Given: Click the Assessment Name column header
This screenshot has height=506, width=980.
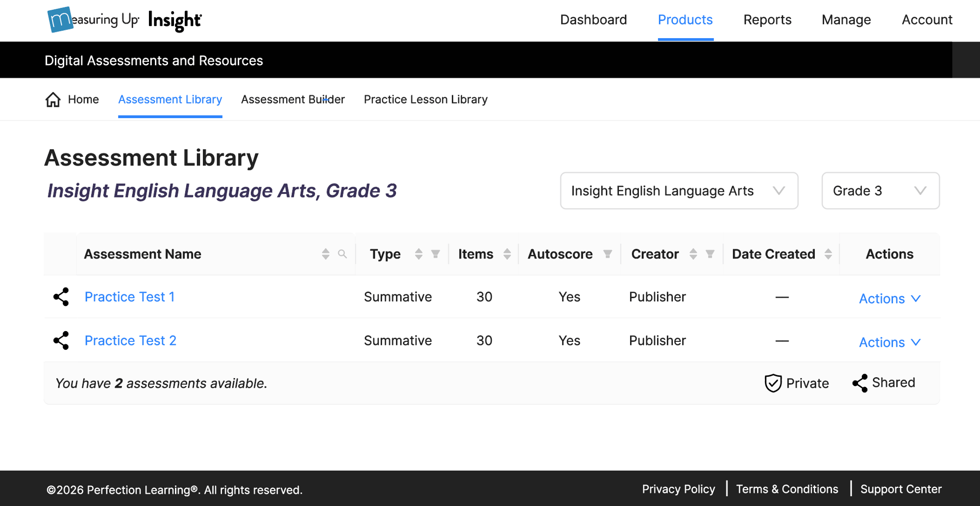Looking at the screenshot, I should 143,254.
